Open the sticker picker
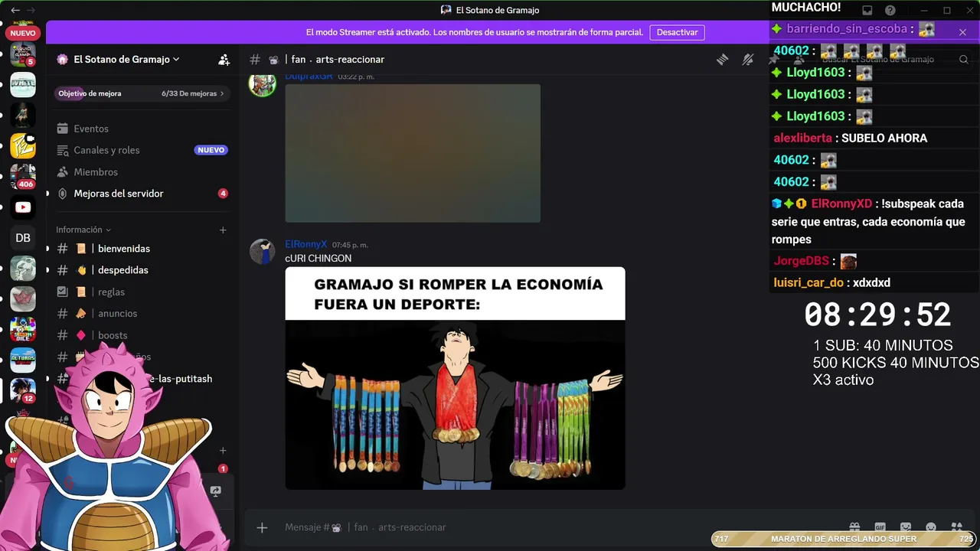The image size is (980, 551). [906, 527]
